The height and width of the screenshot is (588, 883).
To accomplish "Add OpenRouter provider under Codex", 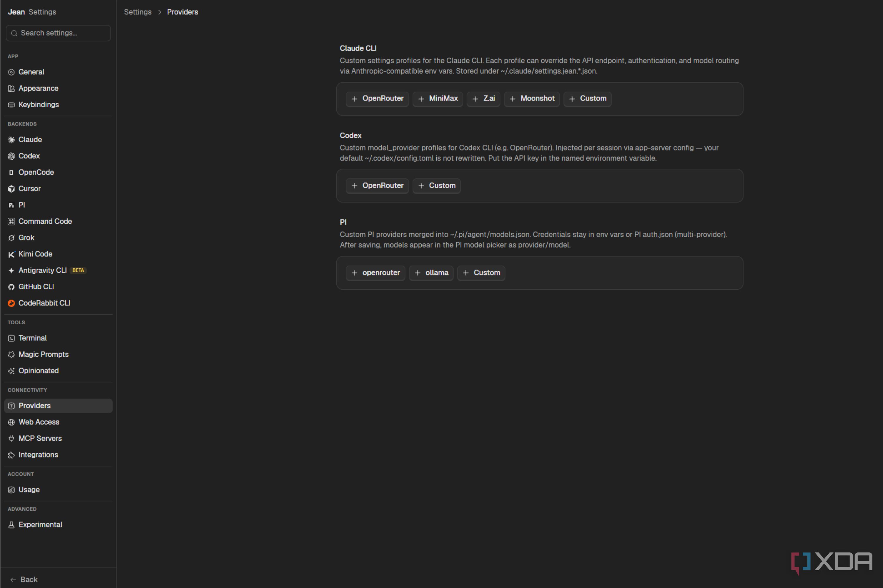I will [377, 186].
